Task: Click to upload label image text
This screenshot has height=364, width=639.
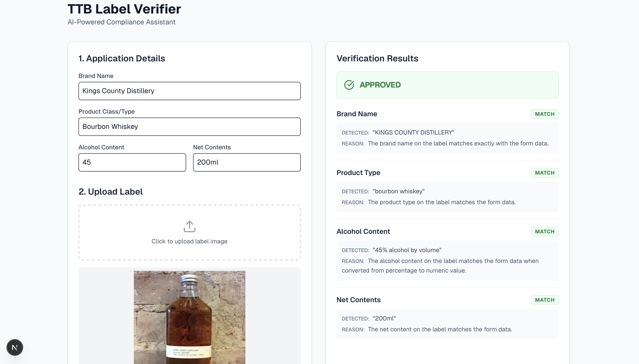Action: tap(189, 241)
